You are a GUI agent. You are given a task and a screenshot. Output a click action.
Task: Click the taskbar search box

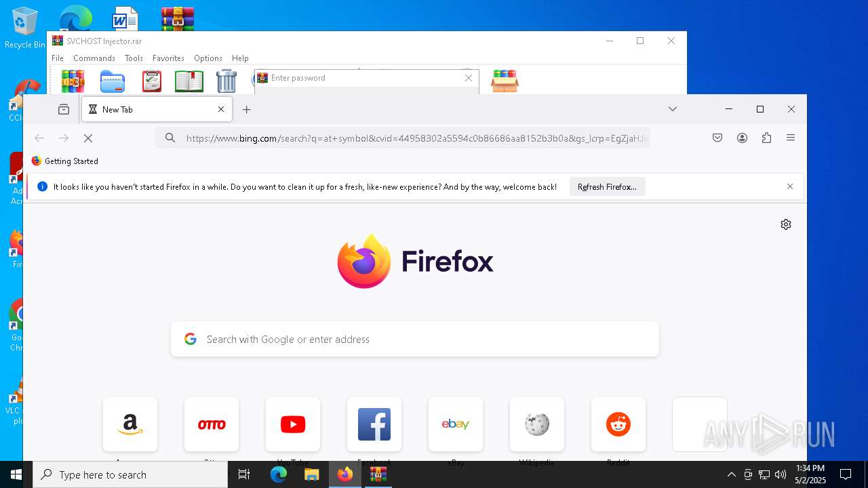(x=130, y=474)
